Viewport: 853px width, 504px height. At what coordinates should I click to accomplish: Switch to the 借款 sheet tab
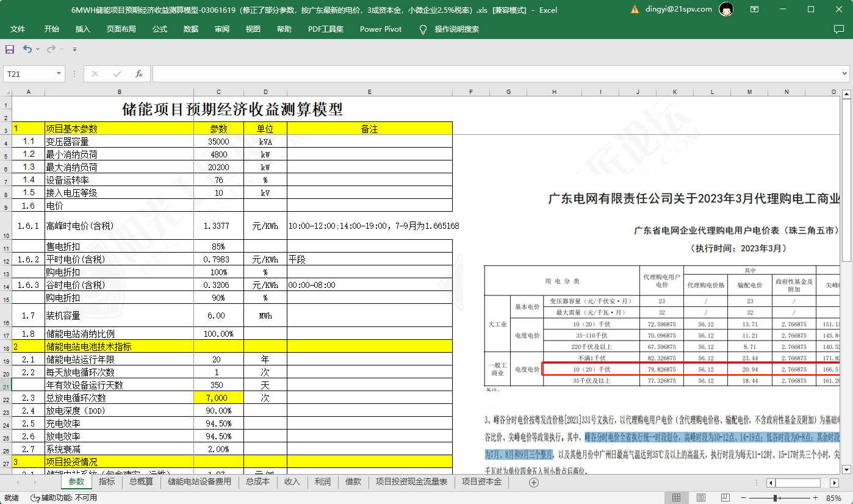[353, 481]
